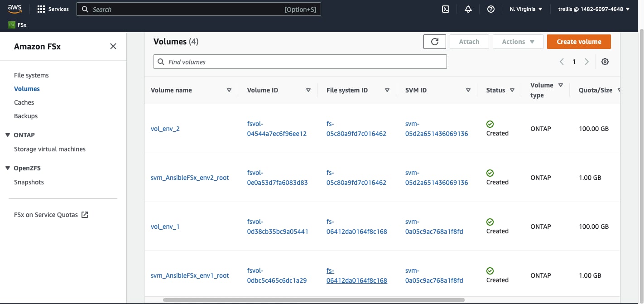Image resolution: width=644 pixels, height=304 pixels.
Task: Click the FSx service shortcut icon
Action: point(12,25)
